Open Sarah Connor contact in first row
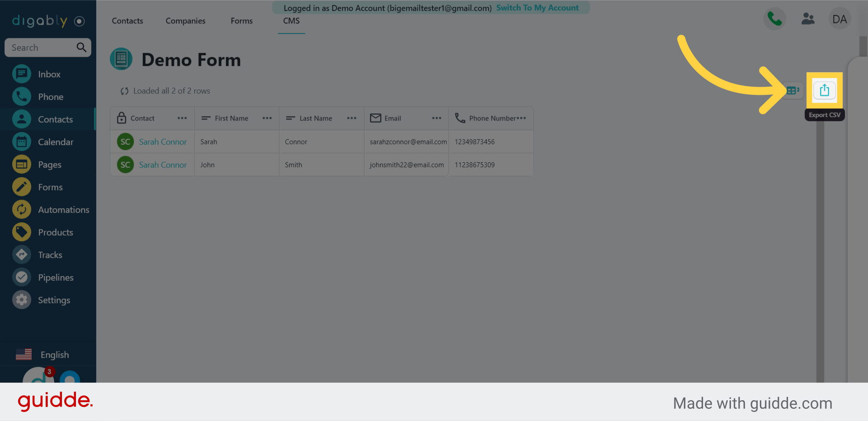This screenshot has width=868, height=421. (x=163, y=142)
